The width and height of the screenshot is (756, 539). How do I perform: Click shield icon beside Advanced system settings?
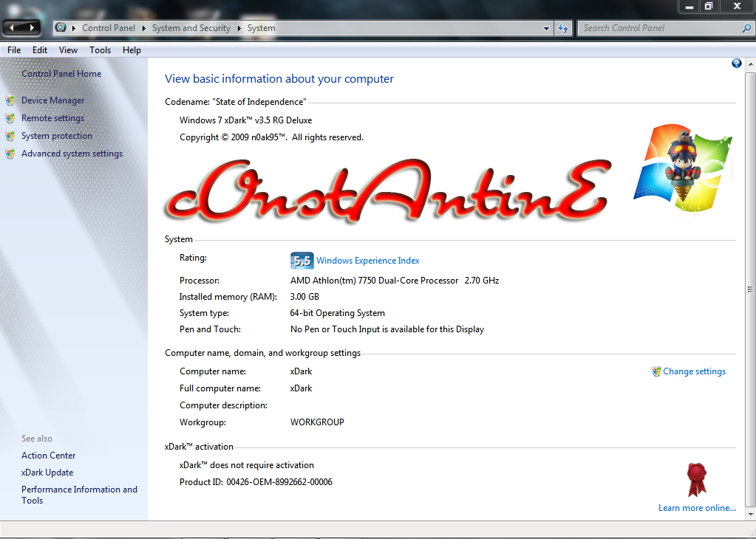[10, 154]
